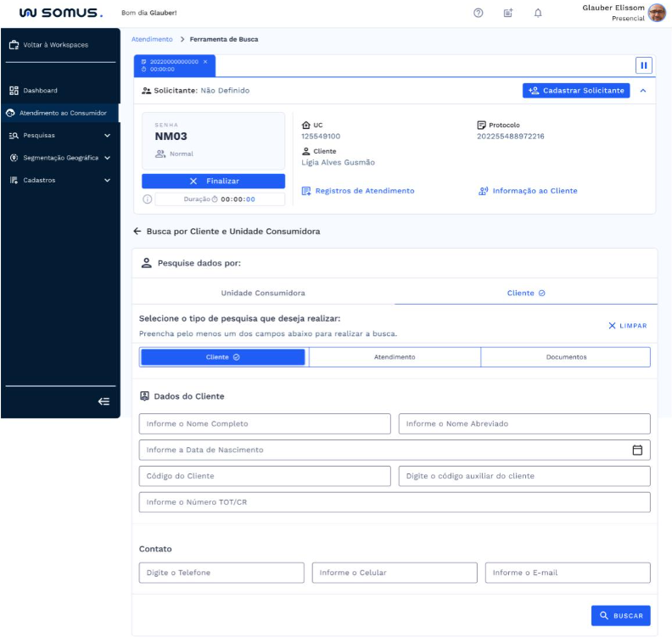Select the Documentos search type option
Screen dimensions: 672x638
point(566,357)
